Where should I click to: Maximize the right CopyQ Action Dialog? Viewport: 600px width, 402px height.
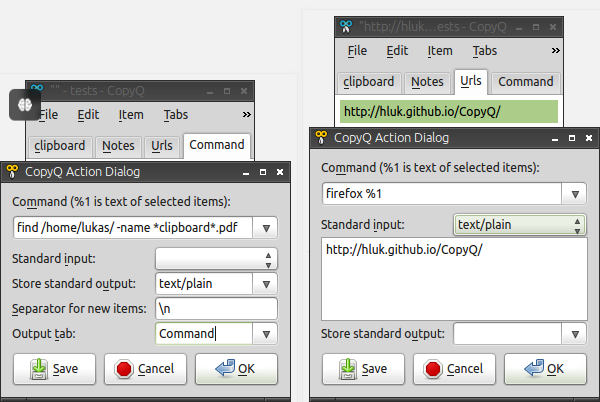click(572, 138)
